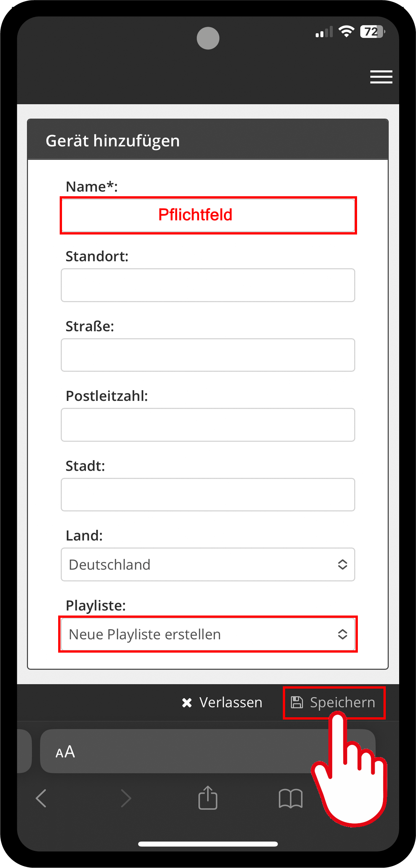Select the Straße input field

(x=208, y=355)
